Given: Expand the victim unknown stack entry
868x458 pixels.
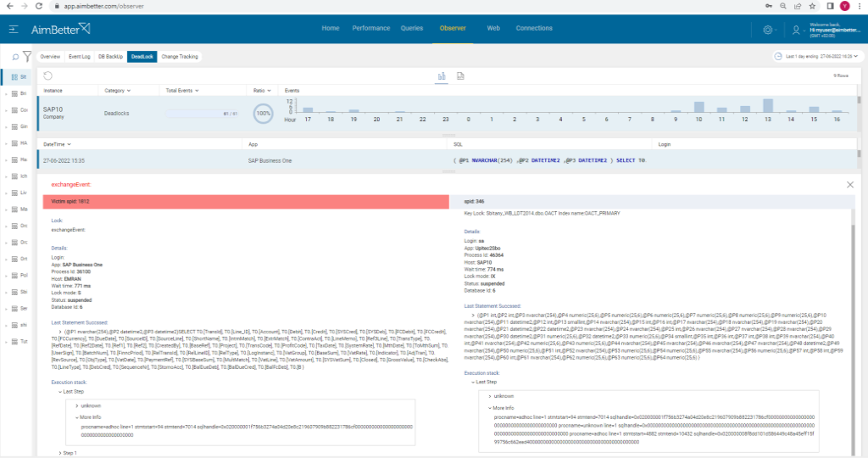Looking at the screenshot, I should (x=77, y=406).
